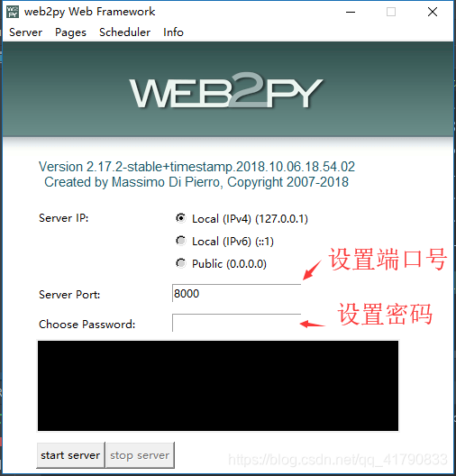The width and height of the screenshot is (456, 476).
Task: Open the Info menu
Action: pyautogui.click(x=173, y=32)
